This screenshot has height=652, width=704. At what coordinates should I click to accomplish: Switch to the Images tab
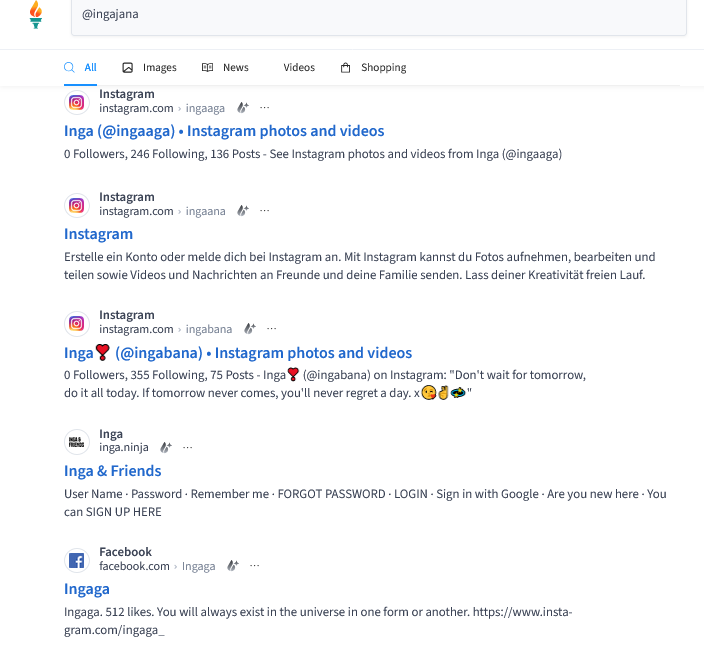tap(149, 68)
